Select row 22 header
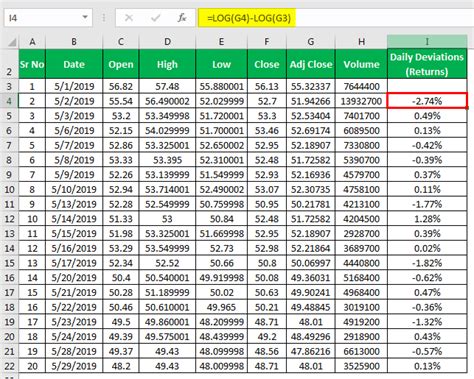This screenshot has height=379, width=474. point(9,366)
